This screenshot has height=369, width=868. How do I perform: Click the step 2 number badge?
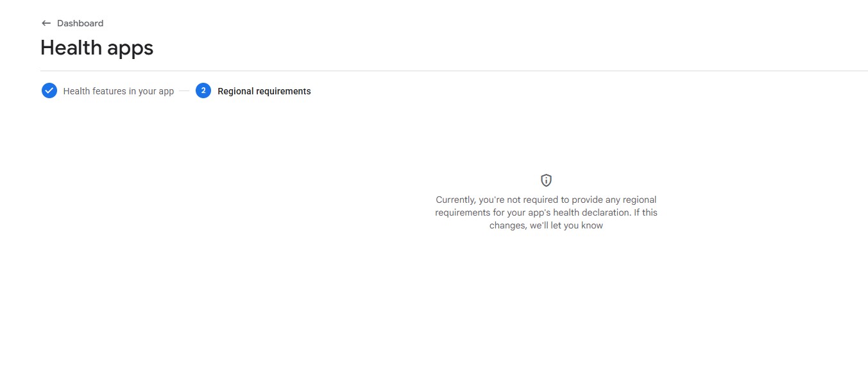(x=203, y=91)
